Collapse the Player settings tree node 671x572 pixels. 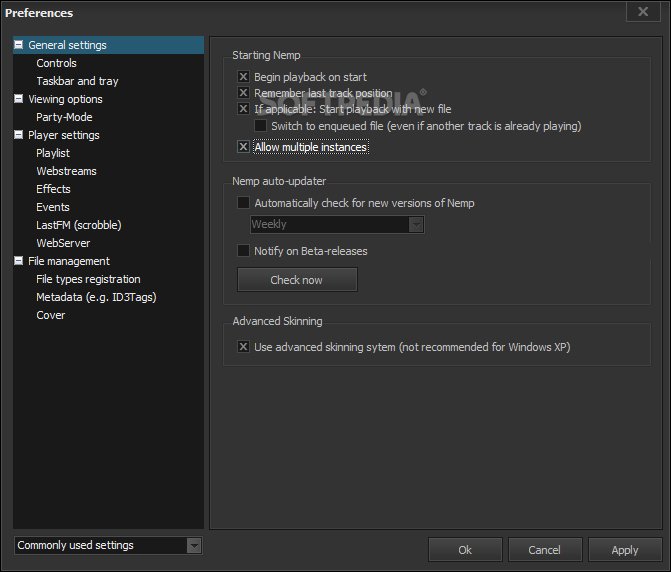pyautogui.click(x=18, y=135)
